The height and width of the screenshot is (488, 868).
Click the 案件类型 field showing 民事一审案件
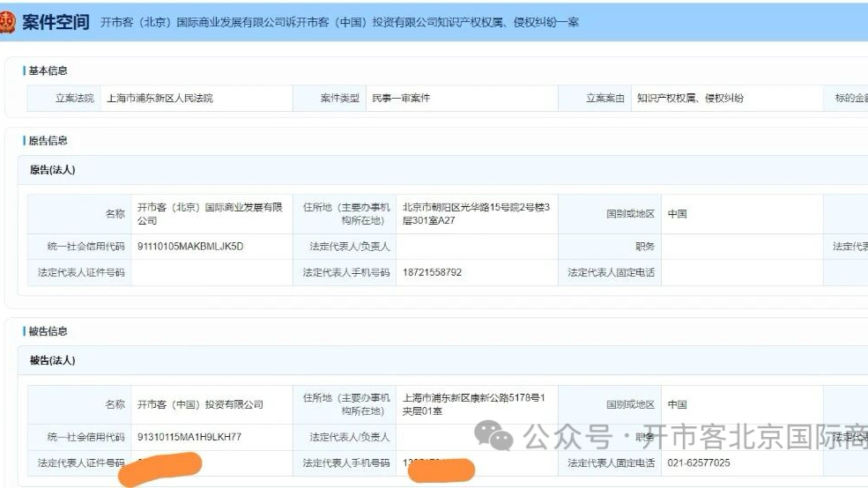[x=401, y=99]
